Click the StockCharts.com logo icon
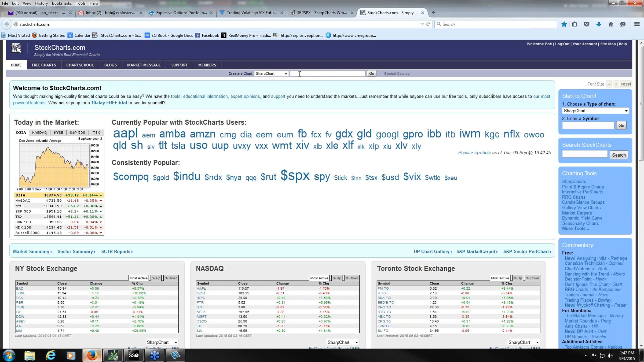The image size is (644, 362). pos(16,48)
